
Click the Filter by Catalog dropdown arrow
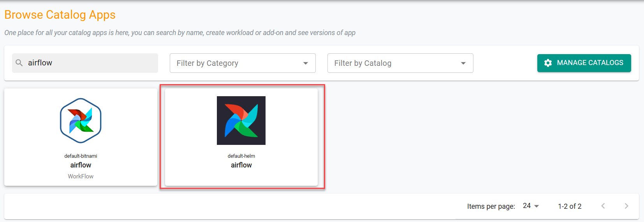(463, 63)
